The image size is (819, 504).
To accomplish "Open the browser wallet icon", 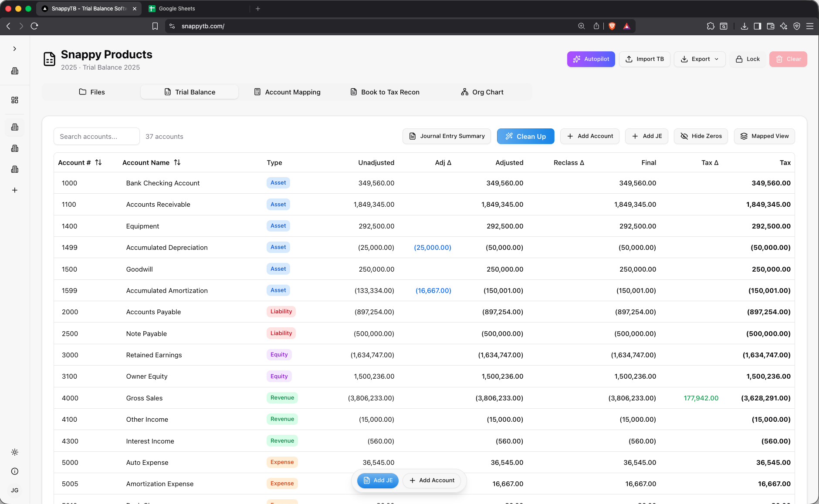I will [771, 26].
